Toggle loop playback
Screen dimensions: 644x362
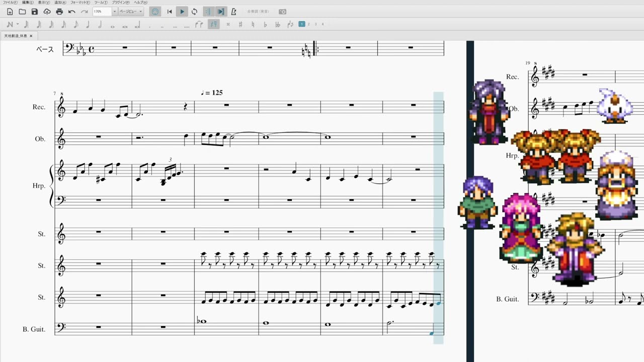[x=194, y=12]
